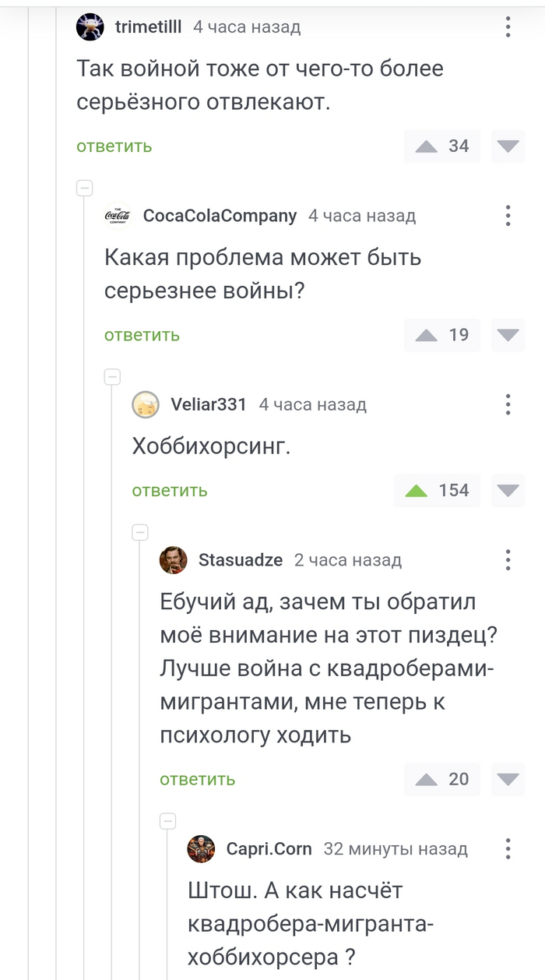Collapse the CocaColaCompany comment thread
The image size is (545, 980).
(x=84, y=187)
